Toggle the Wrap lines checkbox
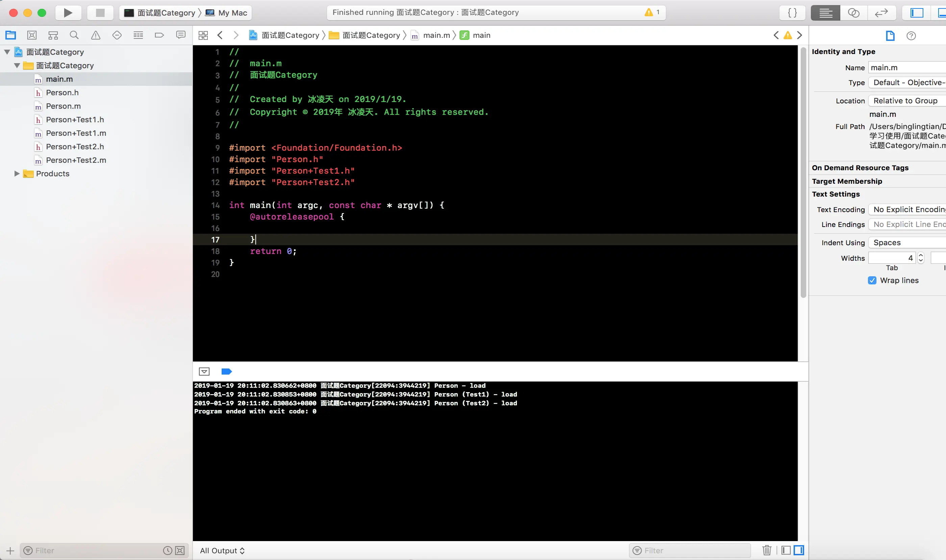 [872, 280]
